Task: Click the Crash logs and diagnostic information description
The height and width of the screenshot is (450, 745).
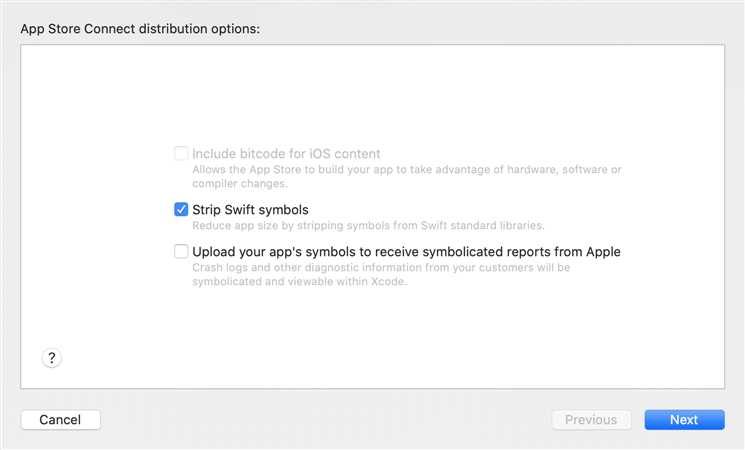Action: coord(381,267)
